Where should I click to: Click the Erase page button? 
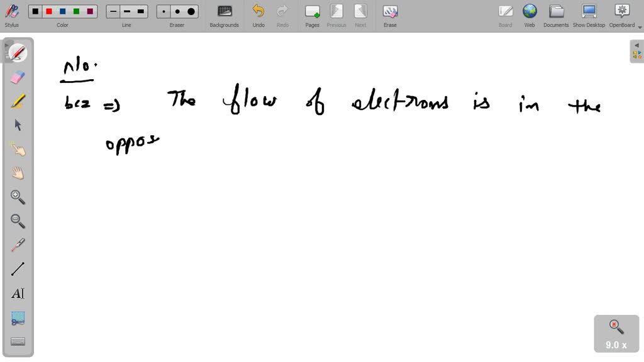(x=390, y=16)
